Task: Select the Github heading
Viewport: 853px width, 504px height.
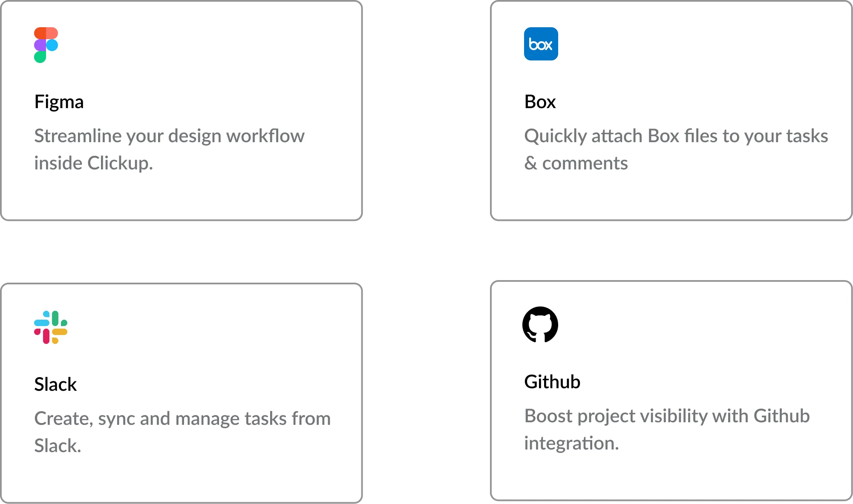Action: tap(553, 382)
